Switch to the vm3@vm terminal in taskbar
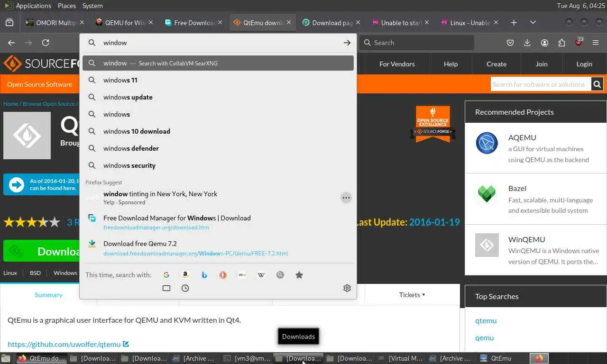Screen dimensions: 607x364 [x=248, y=358]
